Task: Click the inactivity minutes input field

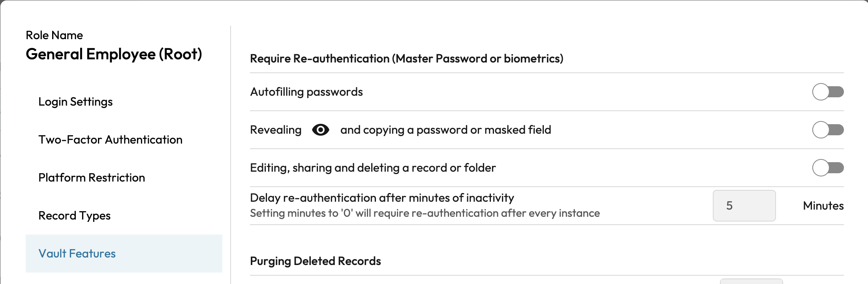Action: pos(744,206)
